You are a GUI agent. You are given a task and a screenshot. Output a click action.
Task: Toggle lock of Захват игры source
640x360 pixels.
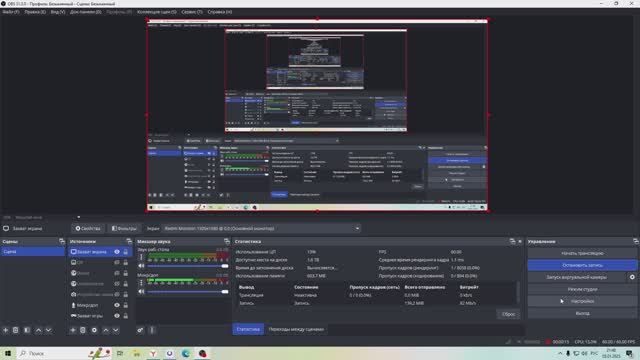[x=126, y=316]
